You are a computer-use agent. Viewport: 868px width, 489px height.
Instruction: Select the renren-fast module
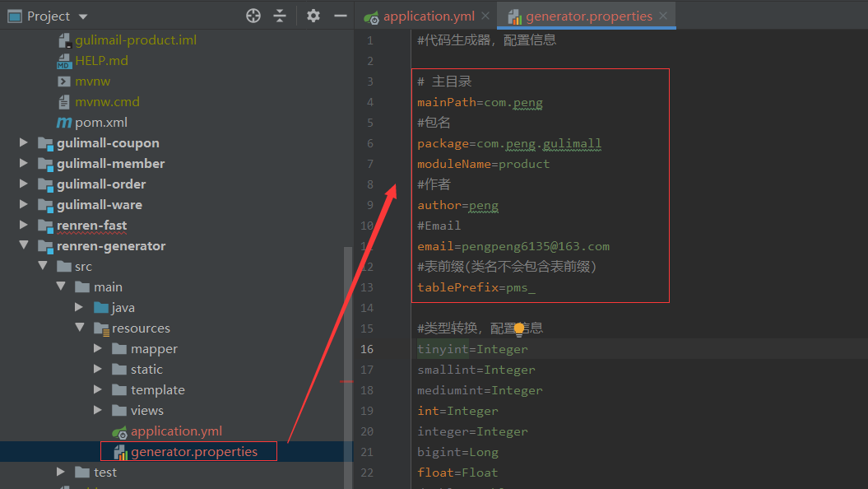92,226
